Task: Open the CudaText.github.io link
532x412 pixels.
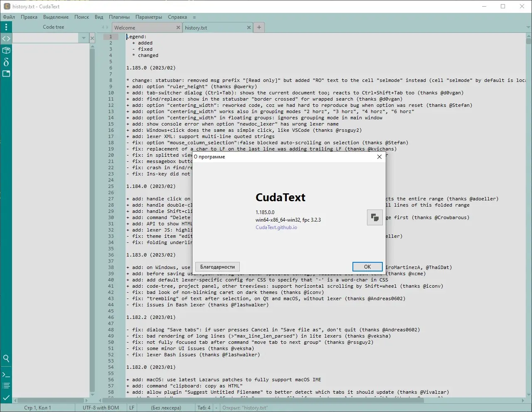Action: coord(276,227)
